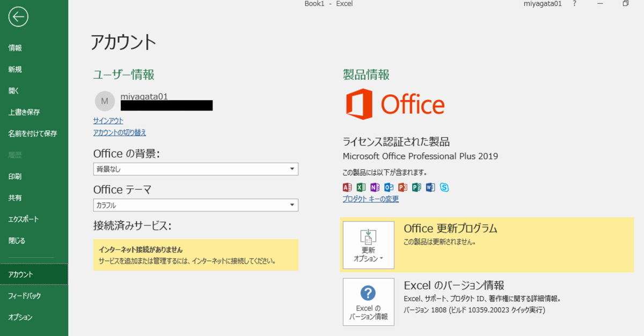Click the この製品は更新されません text
The height and width of the screenshot is (336, 644).
pyautogui.click(x=440, y=242)
